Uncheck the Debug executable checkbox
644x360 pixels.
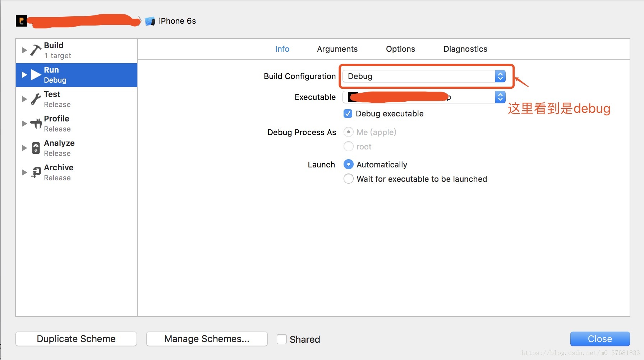pos(348,114)
